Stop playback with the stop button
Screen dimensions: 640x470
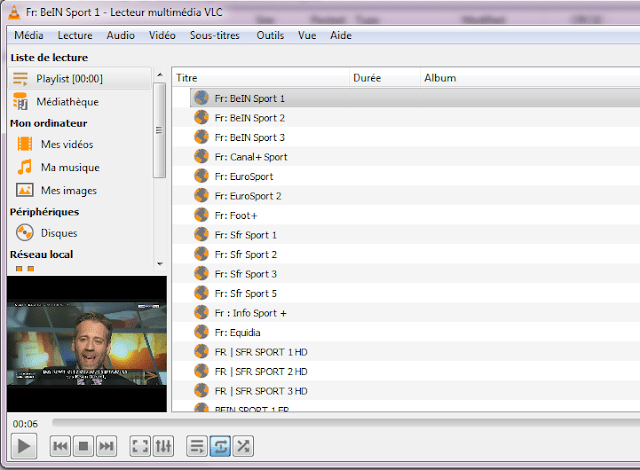point(83,446)
